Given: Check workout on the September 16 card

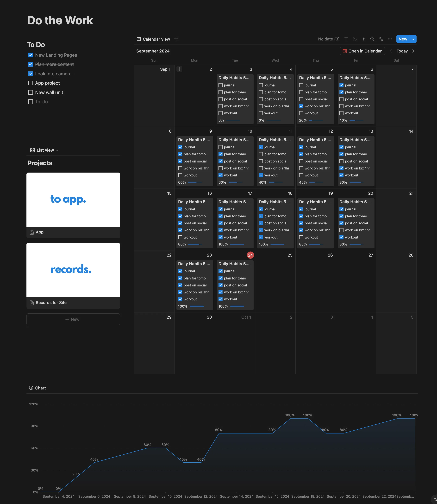Looking at the screenshot, I should click(180, 237).
